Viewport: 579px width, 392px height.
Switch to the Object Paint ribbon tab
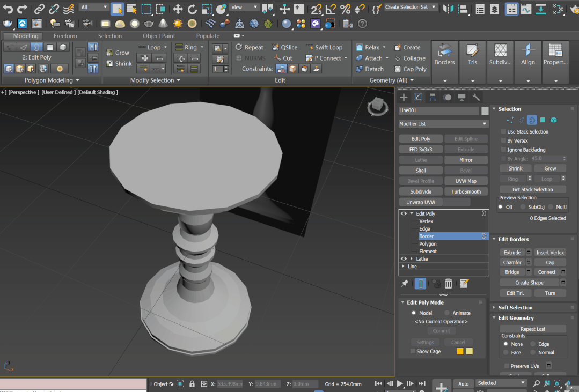click(x=159, y=36)
